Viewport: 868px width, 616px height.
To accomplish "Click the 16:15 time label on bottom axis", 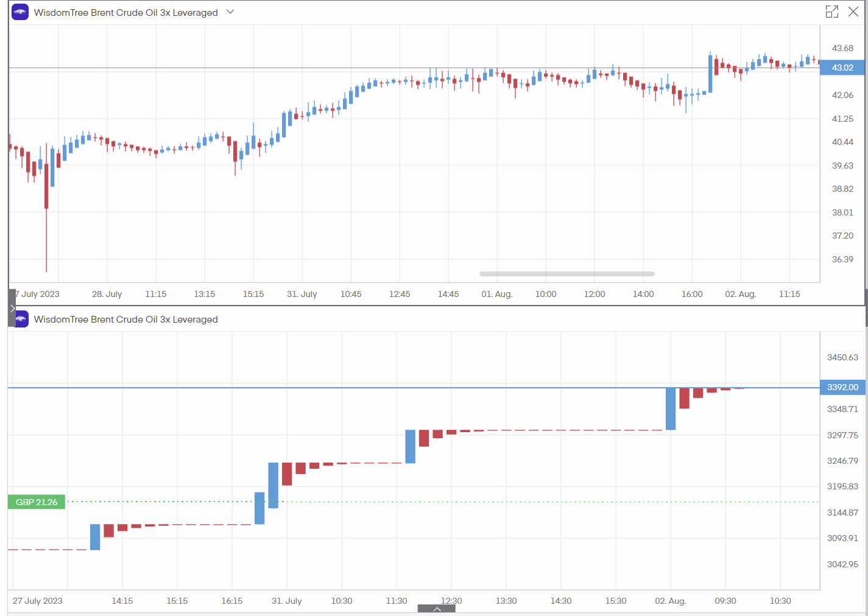I will [232, 601].
